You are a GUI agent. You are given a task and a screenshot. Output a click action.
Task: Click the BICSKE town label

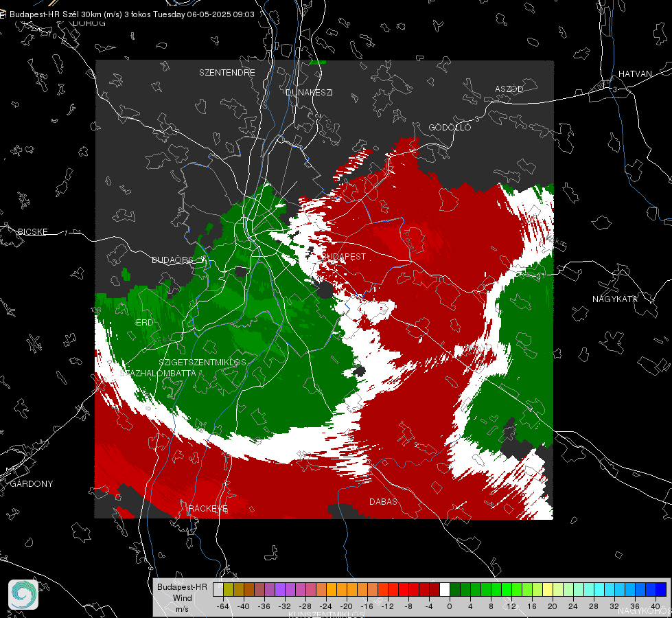[32, 231]
